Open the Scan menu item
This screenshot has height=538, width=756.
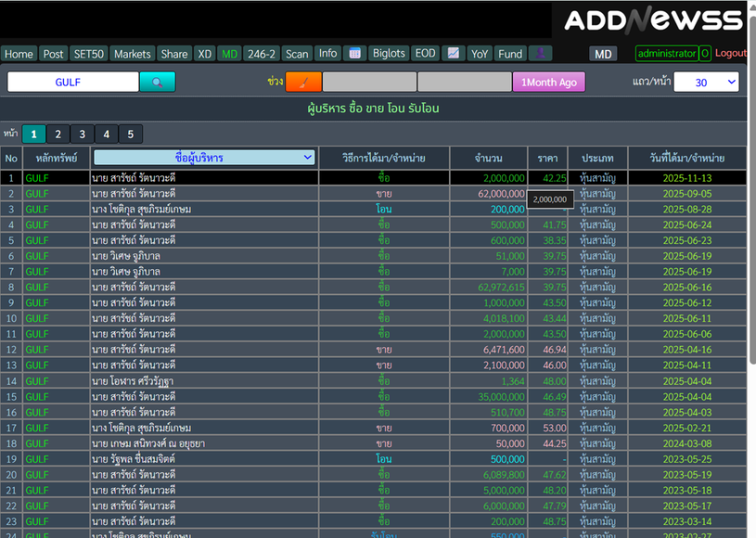tap(297, 54)
